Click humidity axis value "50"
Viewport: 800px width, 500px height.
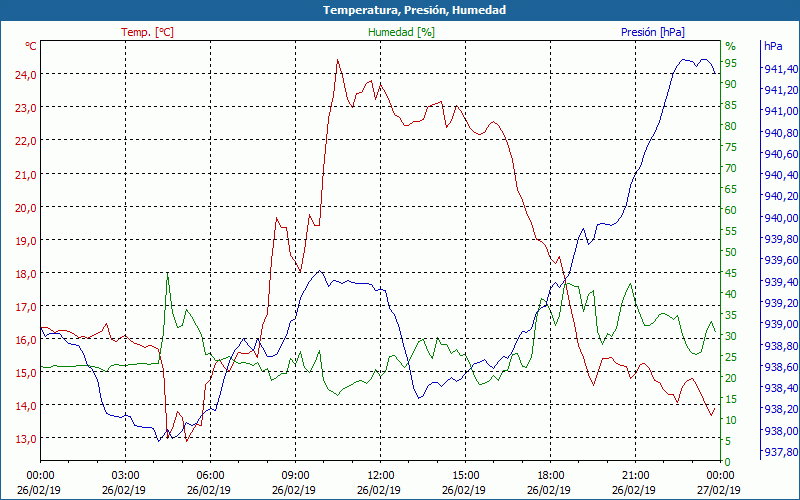coord(731,252)
